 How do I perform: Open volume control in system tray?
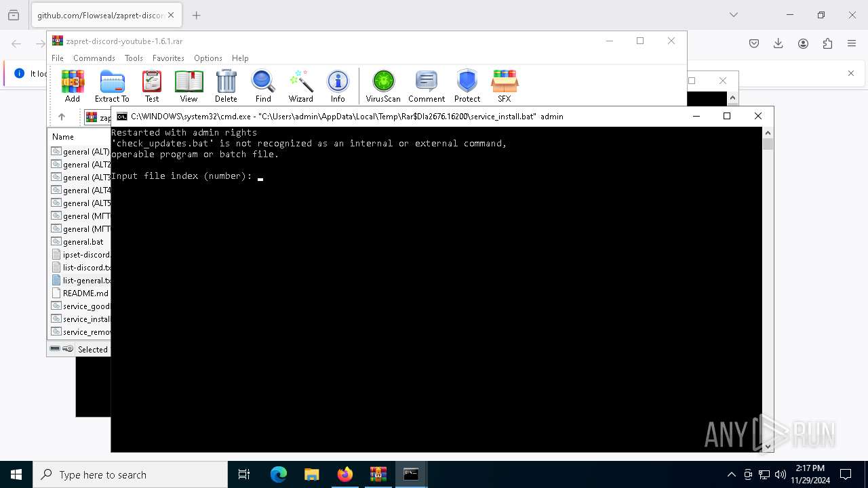[781, 474]
